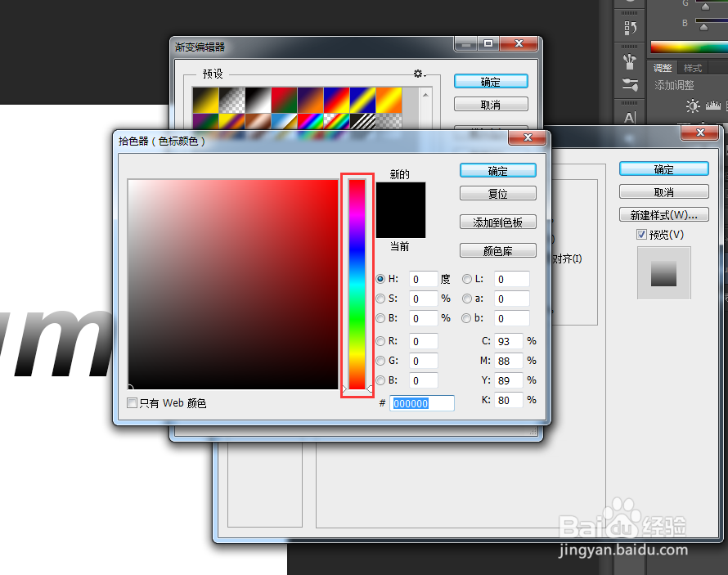Click 取消 in gradient editor
Screen dimensions: 728x575
coord(491,104)
